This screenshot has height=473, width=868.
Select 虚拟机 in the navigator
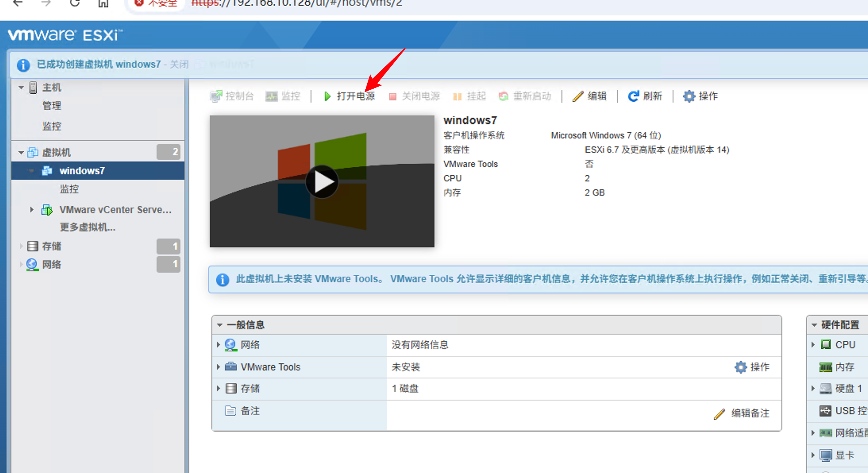point(56,153)
